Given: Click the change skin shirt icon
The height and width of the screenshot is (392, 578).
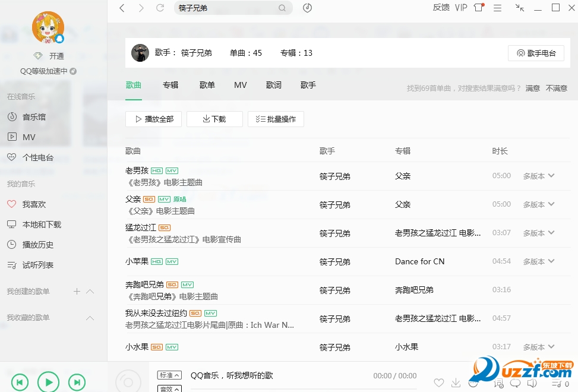Looking at the screenshot, I should click(x=478, y=8).
